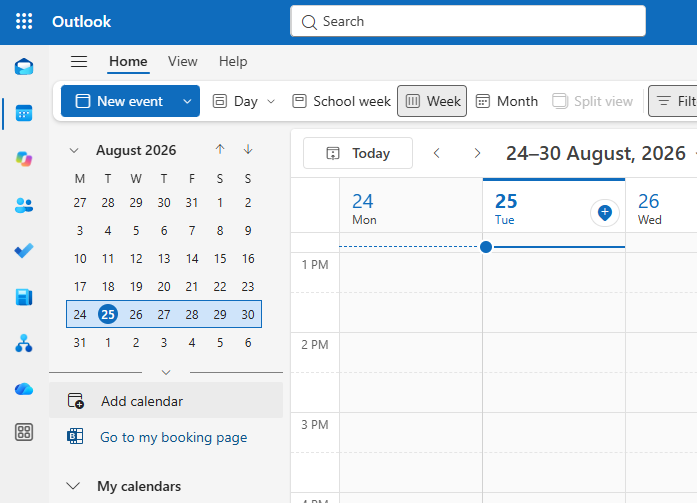Click Monday 1 PM time slot
697x503 pixels.
click(411, 272)
